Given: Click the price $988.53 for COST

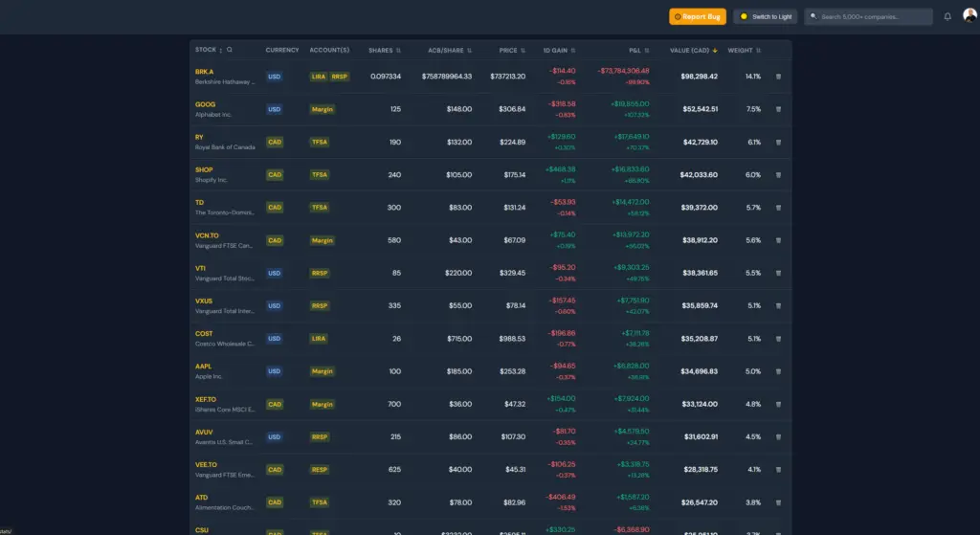Looking at the screenshot, I should [x=512, y=339].
